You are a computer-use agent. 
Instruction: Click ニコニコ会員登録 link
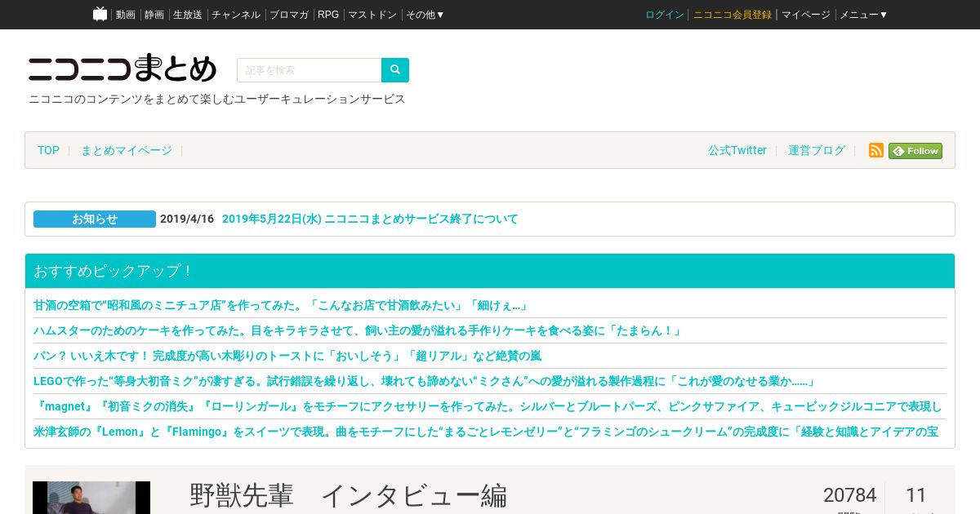point(733,15)
